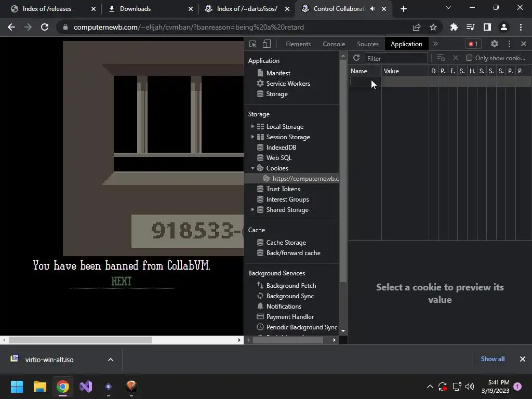Image resolution: width=532 pixels, height=399 pixels.
Task: Collapse the Cookies tree node
Action: click(x=252, y=168)
